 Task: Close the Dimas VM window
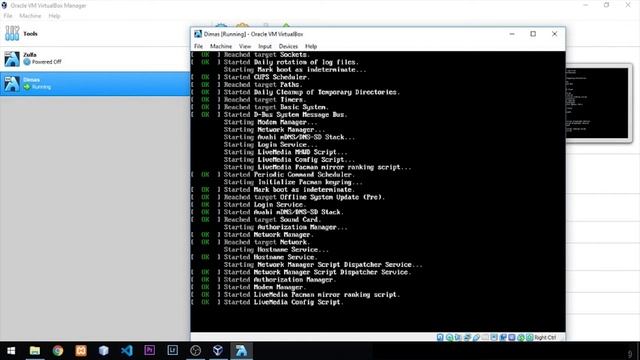554,34
